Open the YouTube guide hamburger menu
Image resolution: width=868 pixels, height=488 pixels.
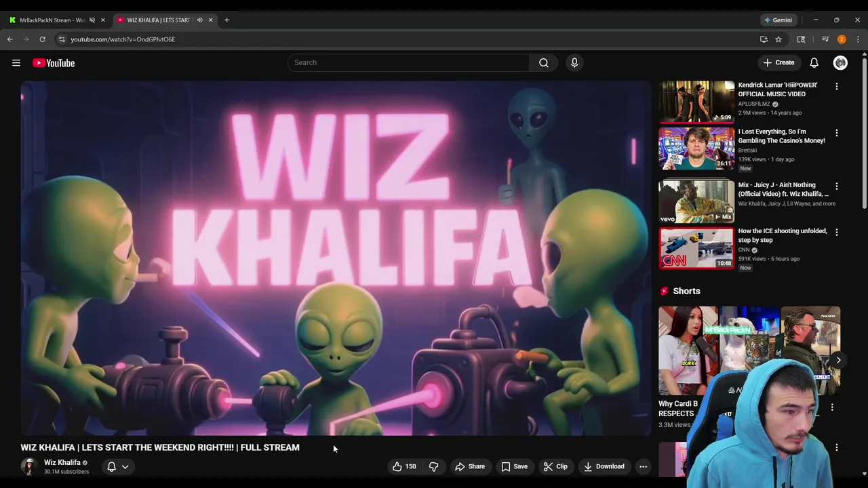point(16,63)
